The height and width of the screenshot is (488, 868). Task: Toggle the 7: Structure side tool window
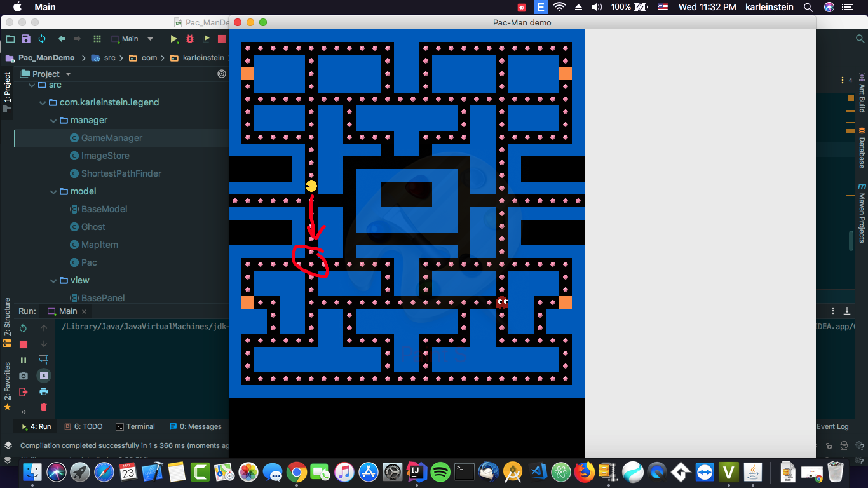point(7,323)
